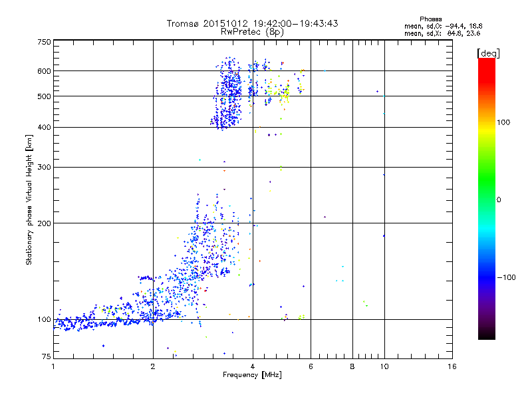Viewport: 532px width, 399px height.
Task: Click the '100' colorbar tick label
Action: (503, 122)
